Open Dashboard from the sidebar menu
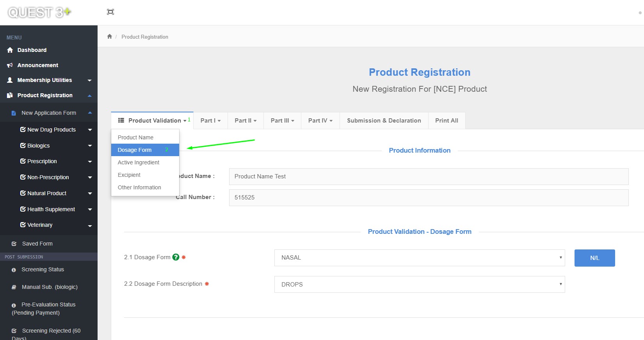The width and height of the screenshot is (644, 340). 32,50
